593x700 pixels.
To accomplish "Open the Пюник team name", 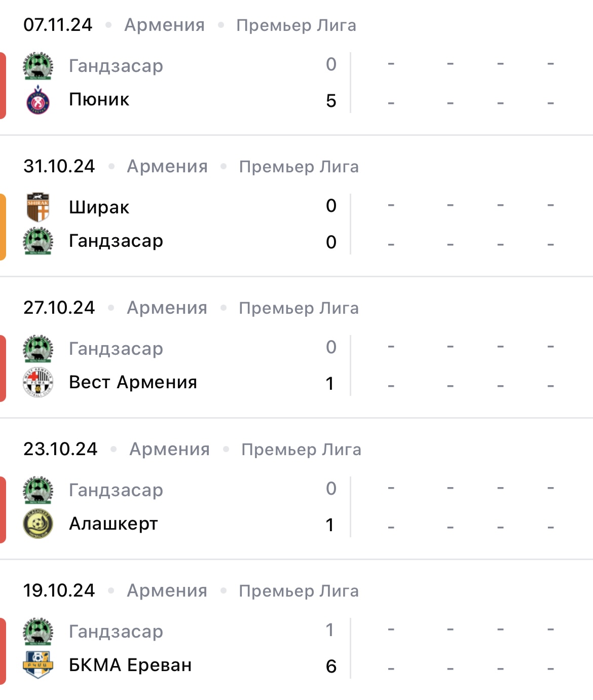I will (99, 100).
